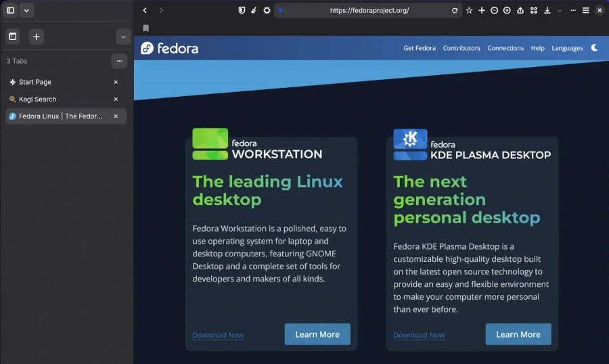Open the history clock icon
This screenshot has height=364, width=609.
coord(494,11)
